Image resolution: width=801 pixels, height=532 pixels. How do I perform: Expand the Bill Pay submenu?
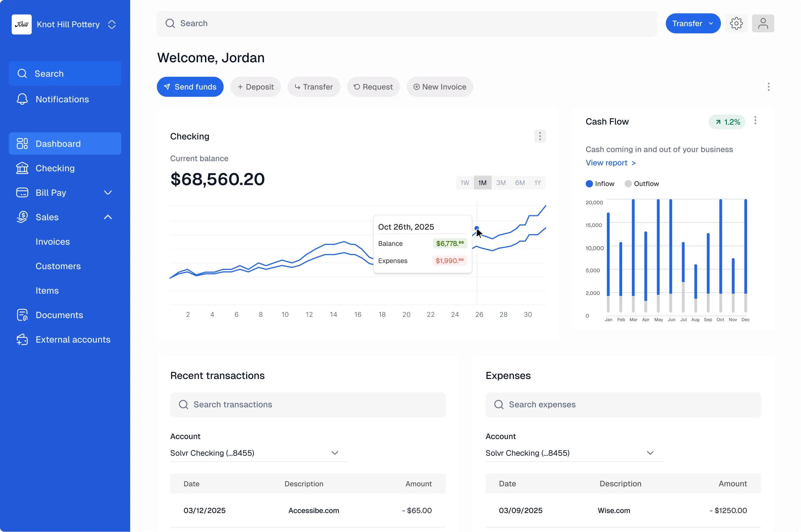(108, 192)
